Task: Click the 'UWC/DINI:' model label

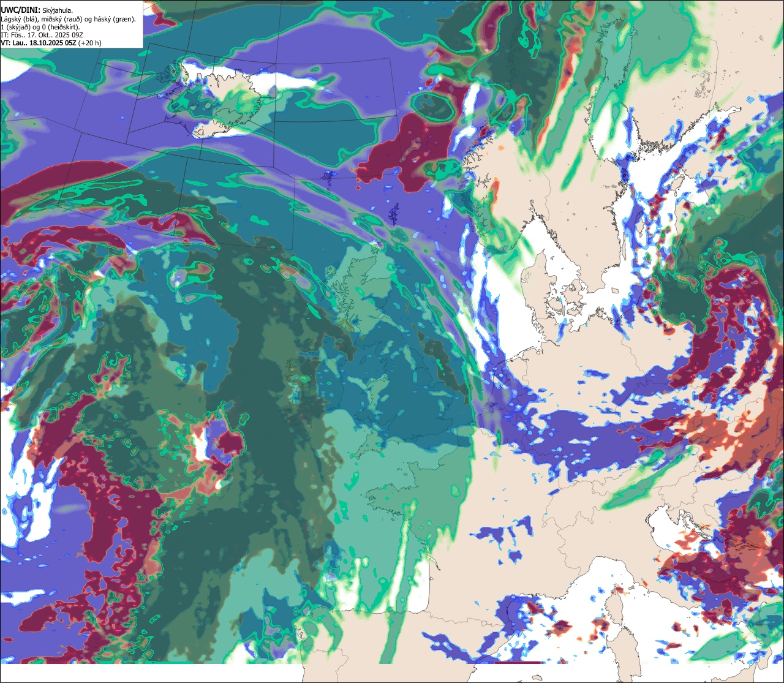Action: pyautogui.click(x=21, y=10)
